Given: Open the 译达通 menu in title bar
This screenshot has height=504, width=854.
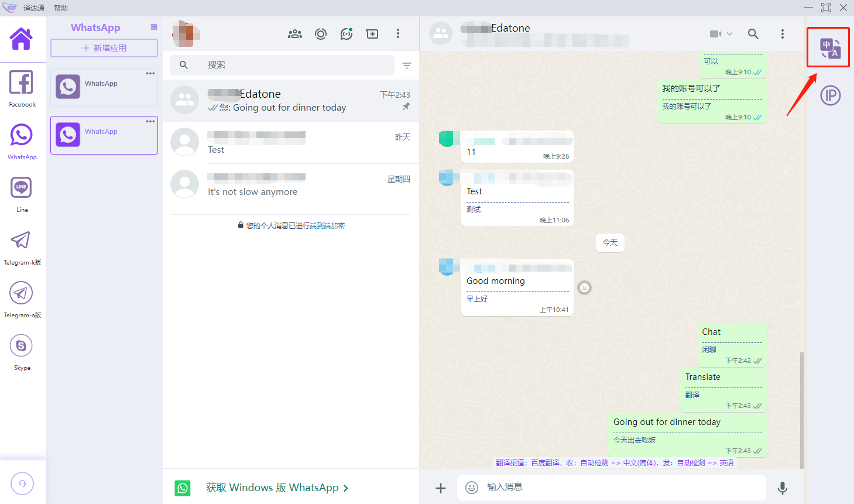Looking at the screenshot, I should pos(34,8).
